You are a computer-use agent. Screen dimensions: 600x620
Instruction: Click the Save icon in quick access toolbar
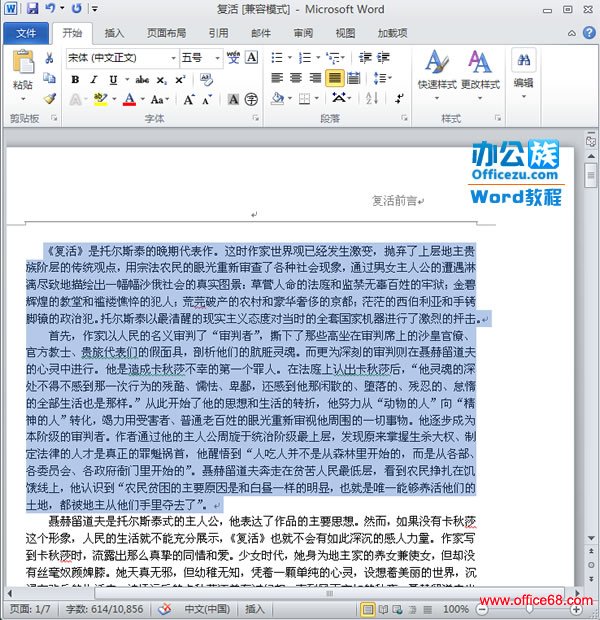[x=32, y=8]
